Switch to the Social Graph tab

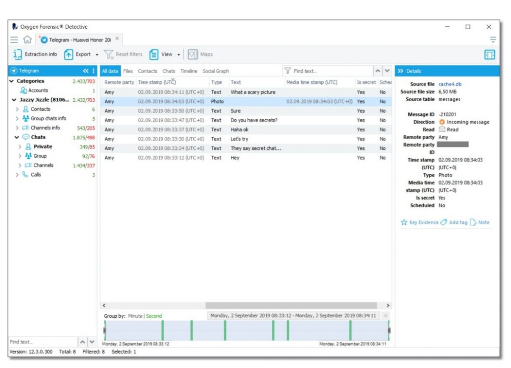[216, 71]
